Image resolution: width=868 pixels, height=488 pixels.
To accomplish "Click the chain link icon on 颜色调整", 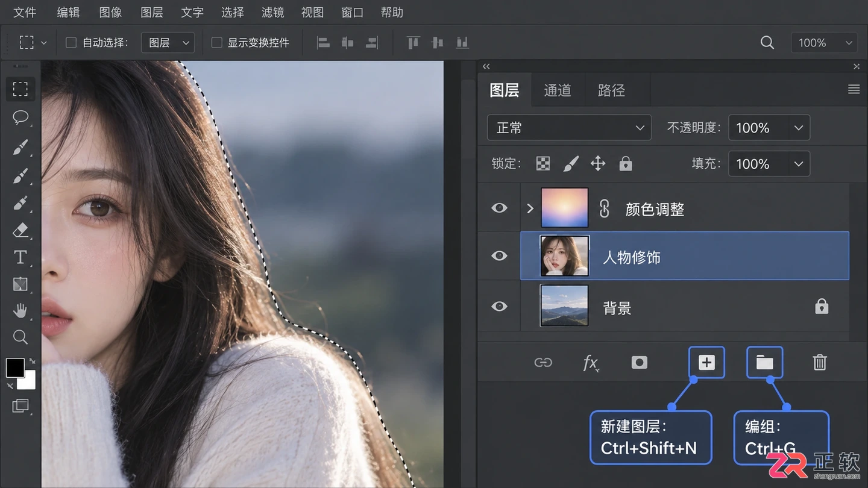I will [604, 208].
